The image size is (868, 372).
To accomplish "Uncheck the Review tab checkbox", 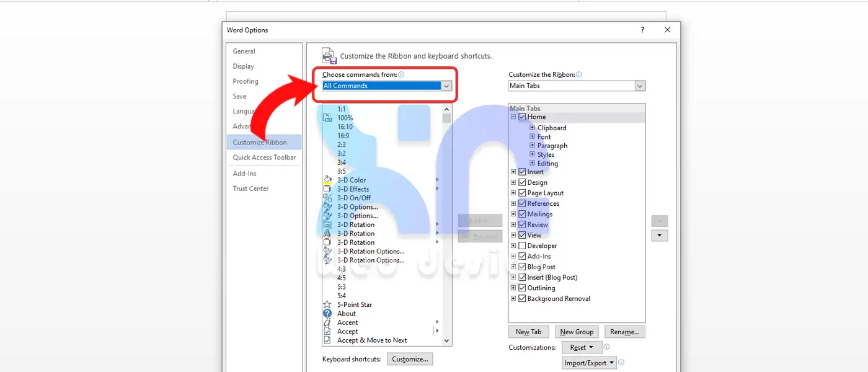I will click(x=522, y=224).
